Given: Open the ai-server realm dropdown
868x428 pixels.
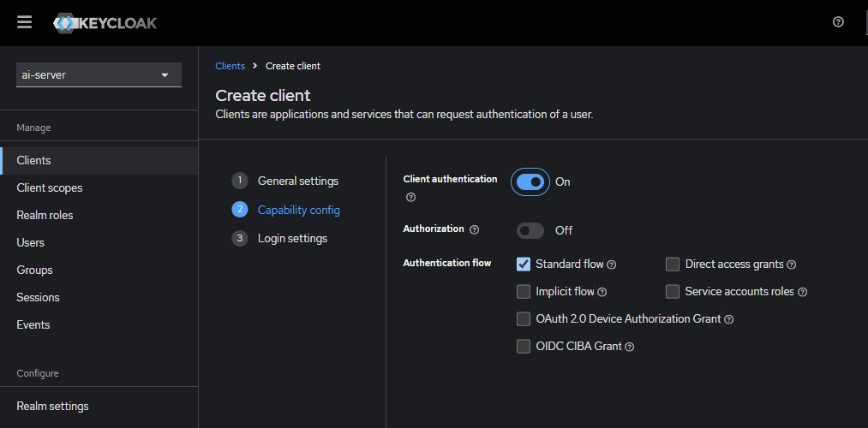Looking at the screenshot, I should [99, 74].
